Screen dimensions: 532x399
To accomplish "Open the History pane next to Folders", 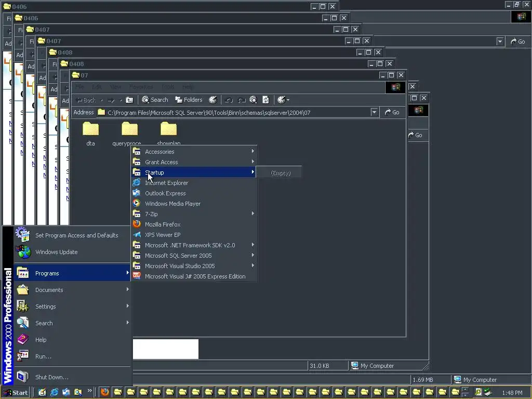I will 212,100.
